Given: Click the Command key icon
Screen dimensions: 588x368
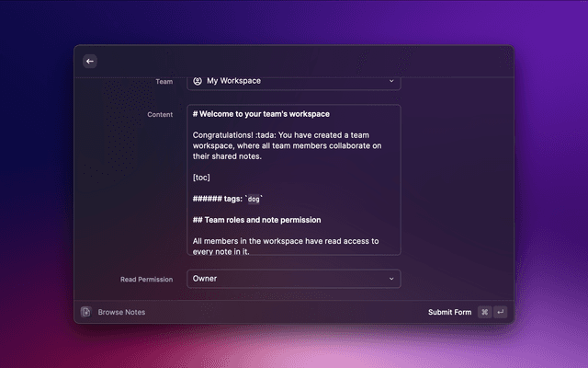Looking at the screenshot, I should (484, 312).
